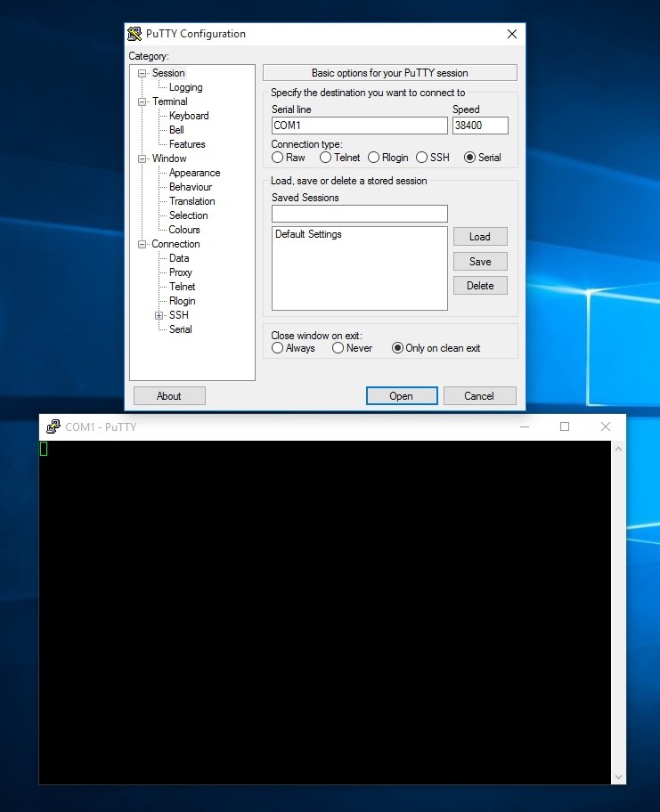The height and width of the screenshot is (812, 660).
Task: Collapse the Session tree node
Action: (x=142, y=74)
